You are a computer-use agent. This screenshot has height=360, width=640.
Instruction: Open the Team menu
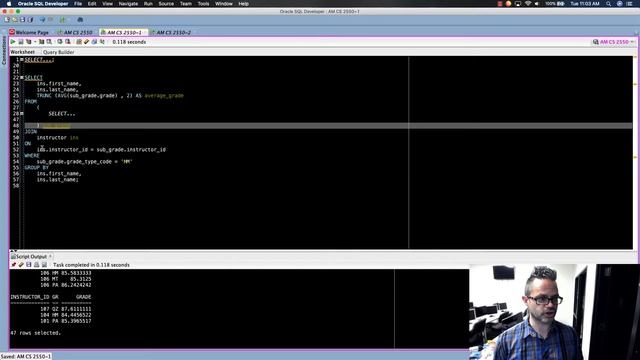186,4
